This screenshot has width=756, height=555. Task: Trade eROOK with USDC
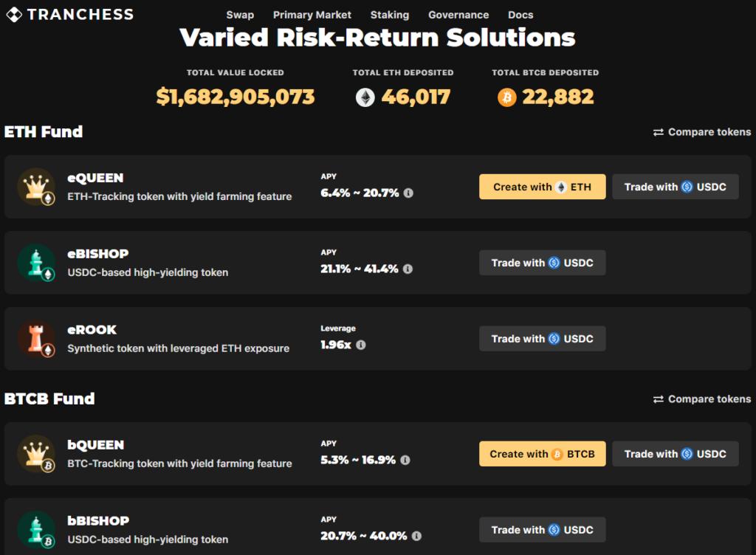(543, 339)
